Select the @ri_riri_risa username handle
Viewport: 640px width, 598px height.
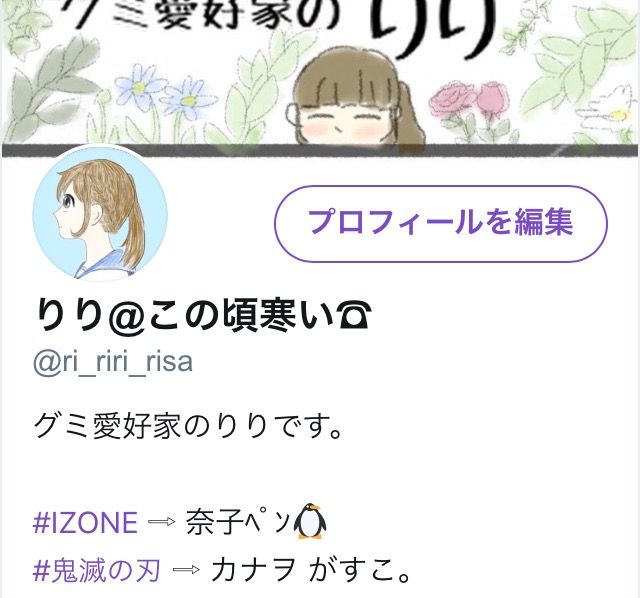click(113, 362)
